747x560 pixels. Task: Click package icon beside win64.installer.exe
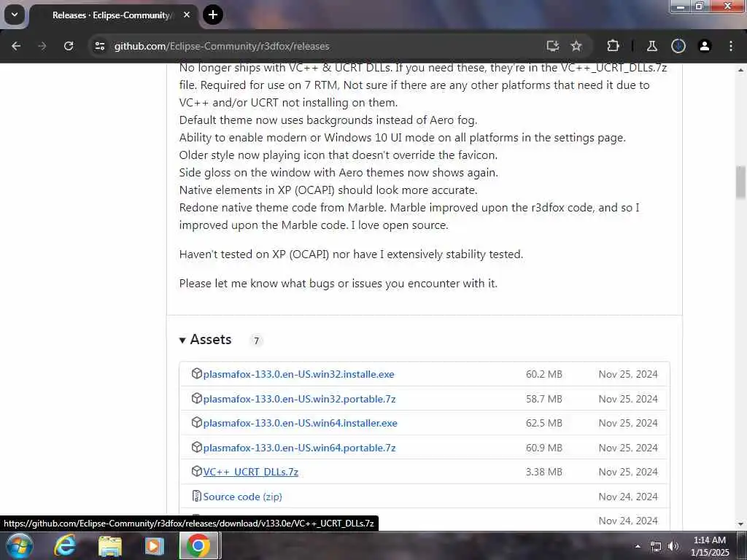(x=197, y=423)
